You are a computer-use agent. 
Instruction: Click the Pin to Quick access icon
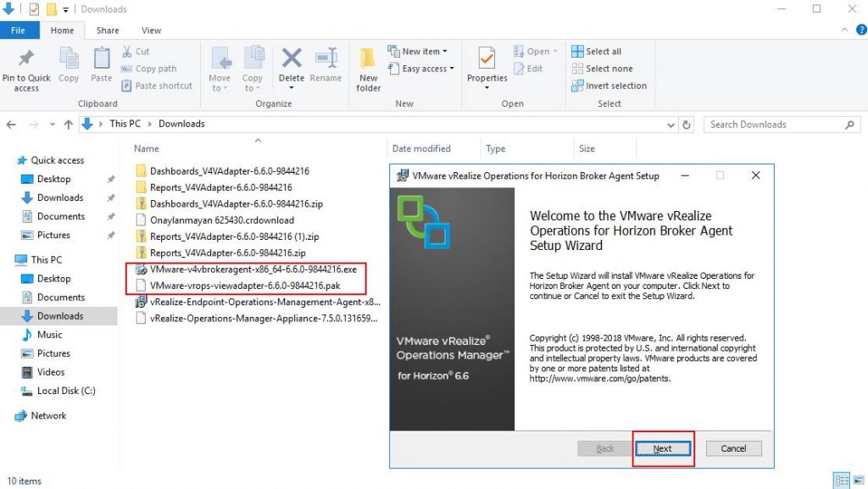(x=26, y=58)
